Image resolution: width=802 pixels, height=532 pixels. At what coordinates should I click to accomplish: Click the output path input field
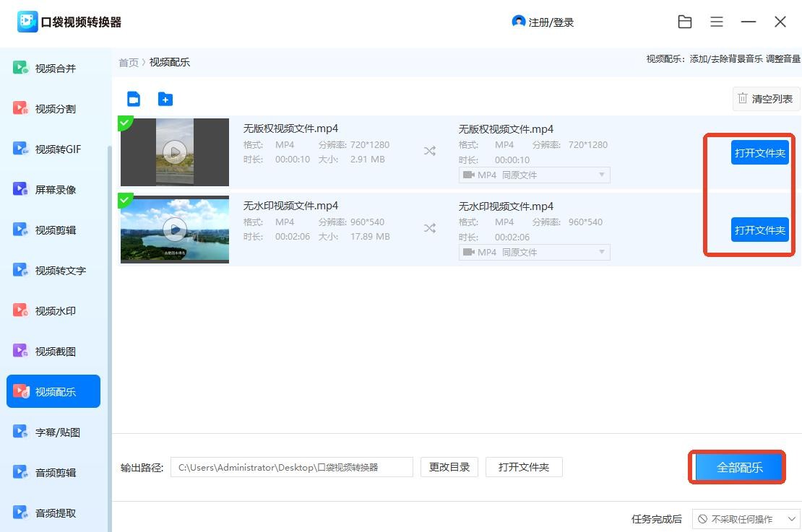pos(291,467)
